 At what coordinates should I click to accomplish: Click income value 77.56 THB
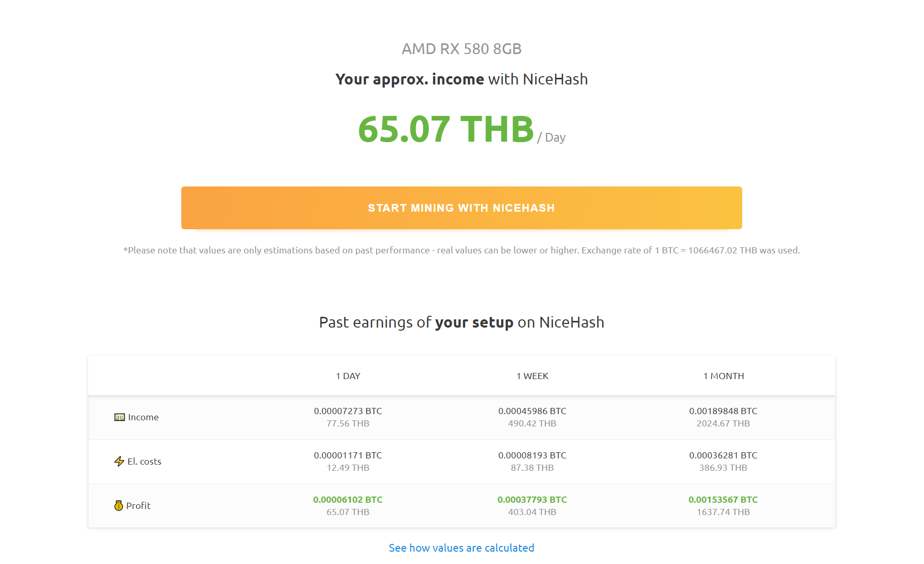coord(348,423)
